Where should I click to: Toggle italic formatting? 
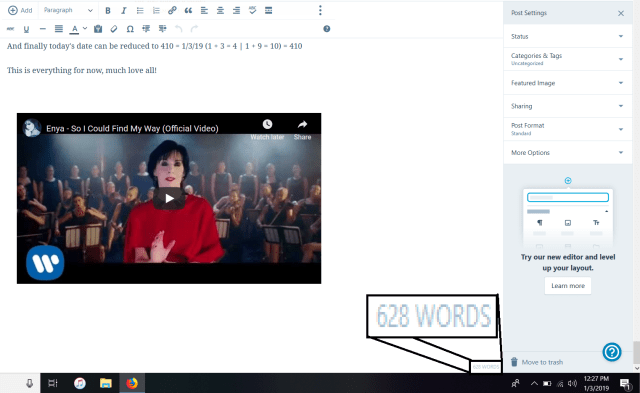[x=124, y=11]
